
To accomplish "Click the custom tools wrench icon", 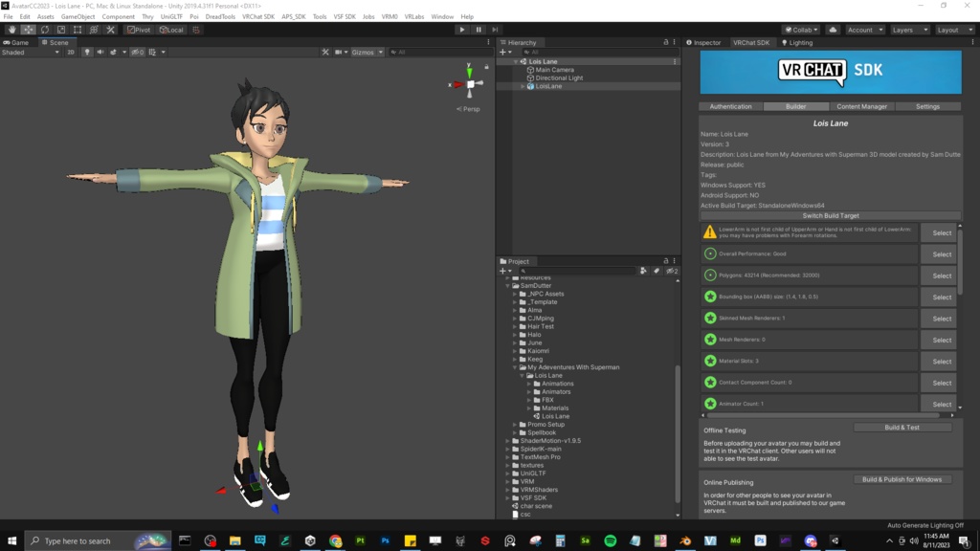I will [x=110, y=30].
